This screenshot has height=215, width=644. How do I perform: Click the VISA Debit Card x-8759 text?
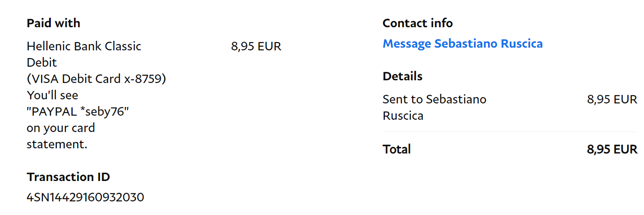96,79
